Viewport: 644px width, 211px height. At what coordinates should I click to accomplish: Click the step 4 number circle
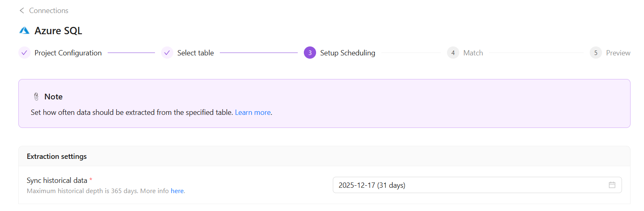point(453,53)
